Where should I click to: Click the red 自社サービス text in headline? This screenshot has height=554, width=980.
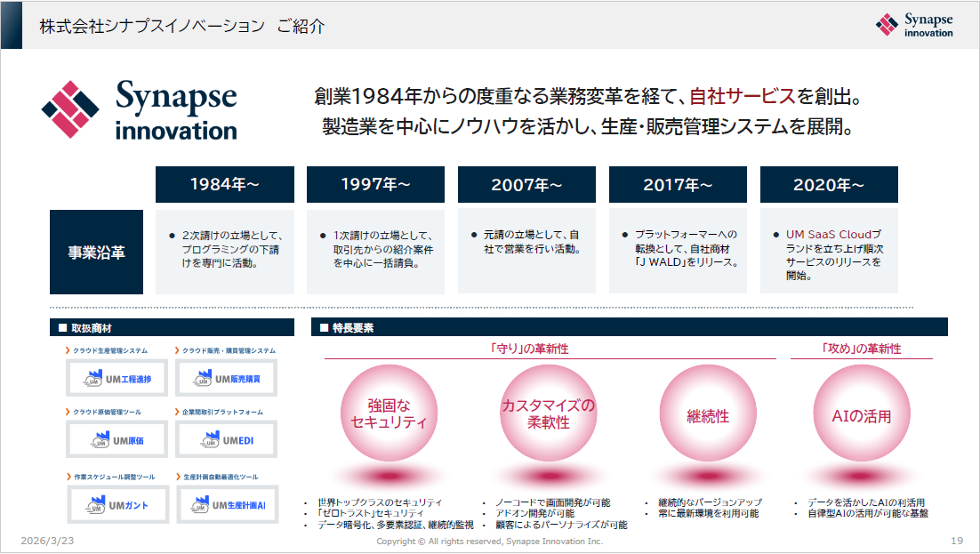pos(742,95)
